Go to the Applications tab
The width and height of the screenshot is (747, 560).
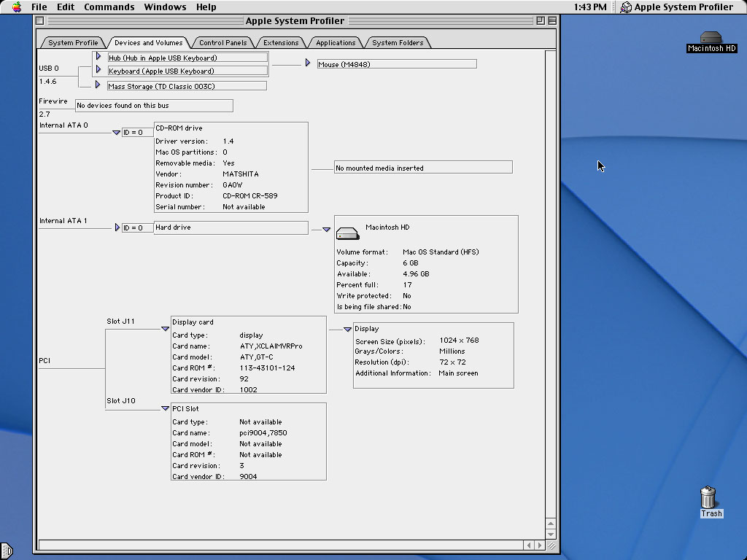pos(336,42)
